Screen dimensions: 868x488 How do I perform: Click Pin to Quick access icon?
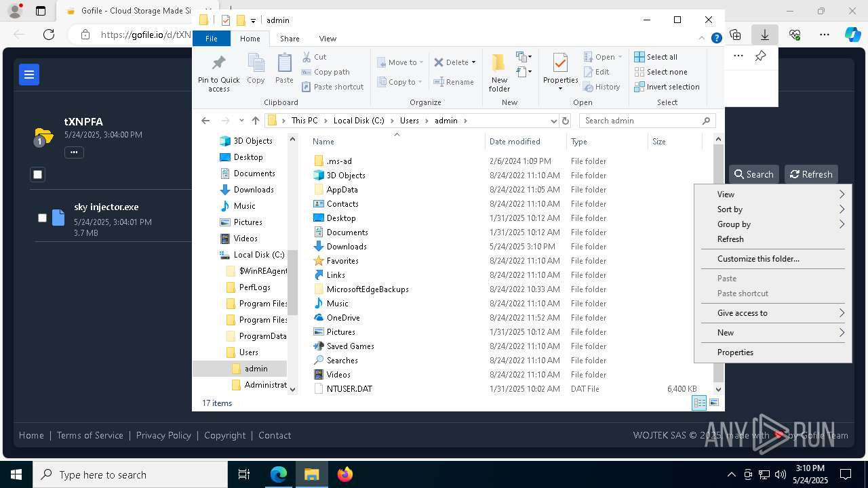point(218,73)
